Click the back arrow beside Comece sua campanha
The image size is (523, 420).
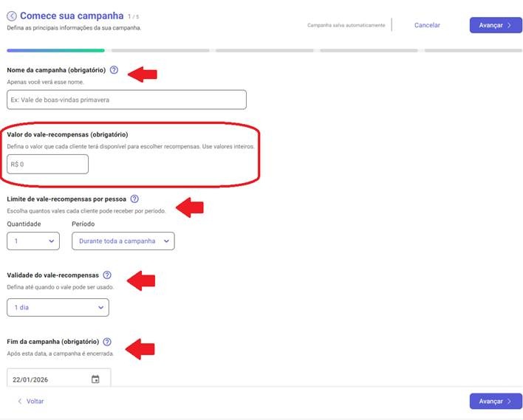12,16
